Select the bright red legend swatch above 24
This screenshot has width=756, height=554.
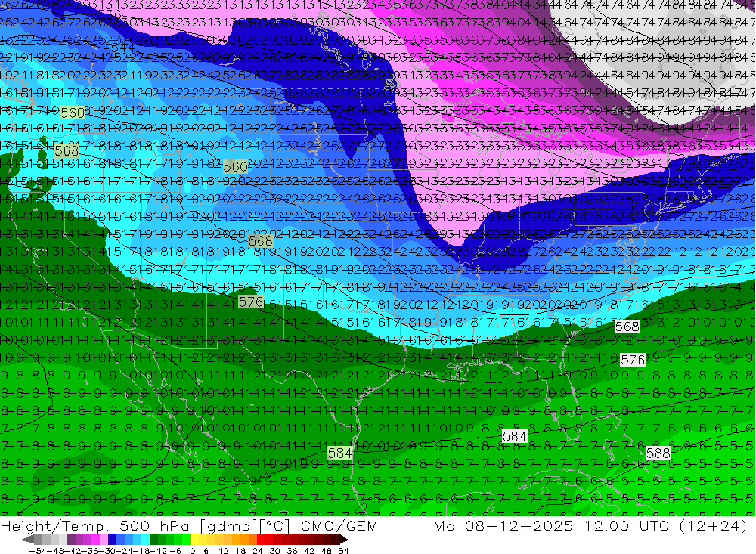pos(260,539)
